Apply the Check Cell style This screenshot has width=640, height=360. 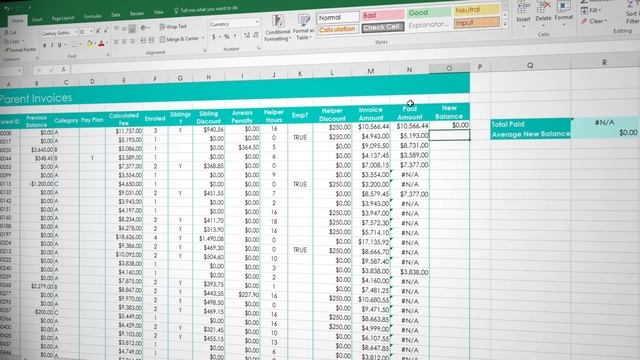coord(382,27)
